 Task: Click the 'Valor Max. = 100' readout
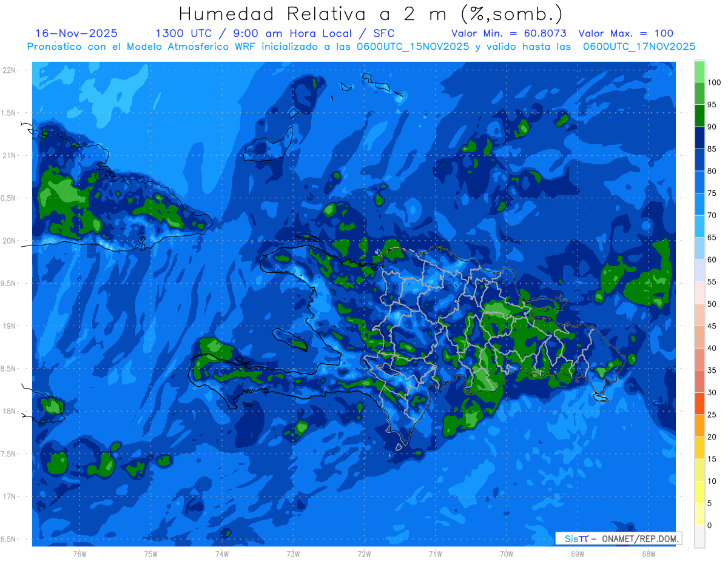(x=625, y=33)
